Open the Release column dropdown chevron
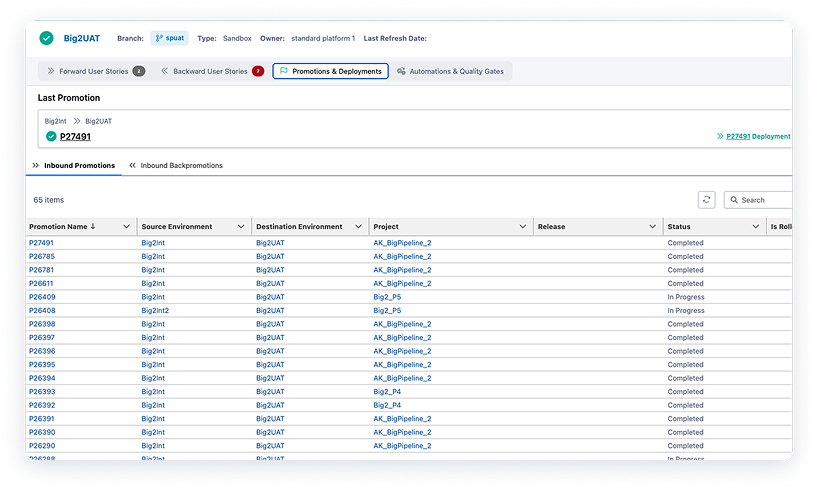The width and height of the screenshot is (818, 491). [652, 226]
